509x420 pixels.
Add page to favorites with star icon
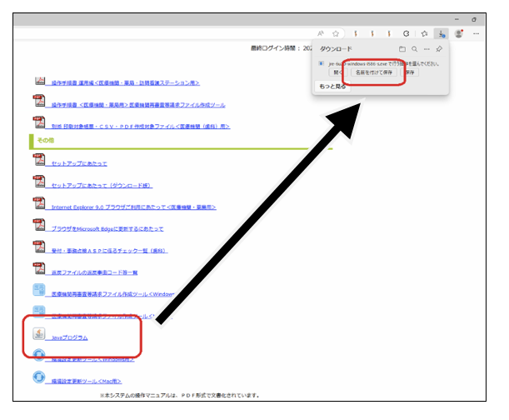coord(336,33)
